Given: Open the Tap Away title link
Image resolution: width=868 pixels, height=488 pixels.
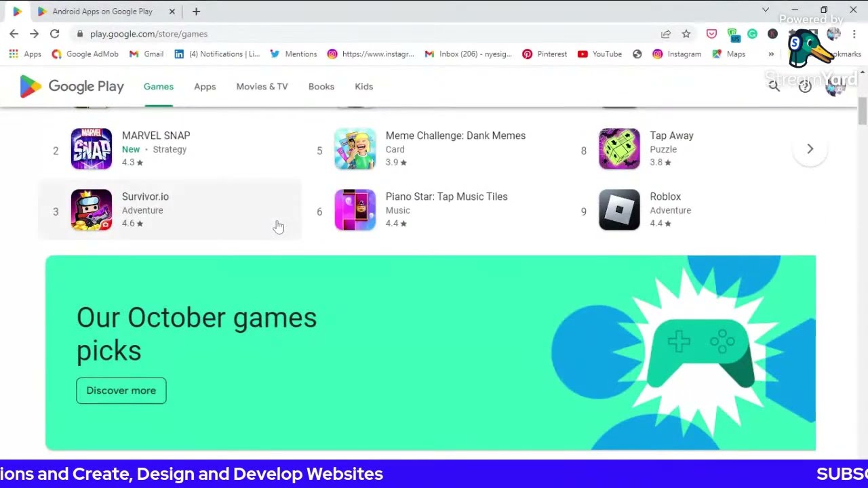Looking at the screenshot, I should 672,136.
